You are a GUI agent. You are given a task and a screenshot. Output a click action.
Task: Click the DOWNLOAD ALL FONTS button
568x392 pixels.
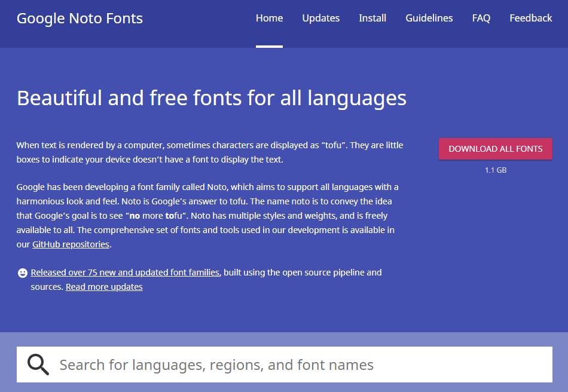click(x=496, y=149)
